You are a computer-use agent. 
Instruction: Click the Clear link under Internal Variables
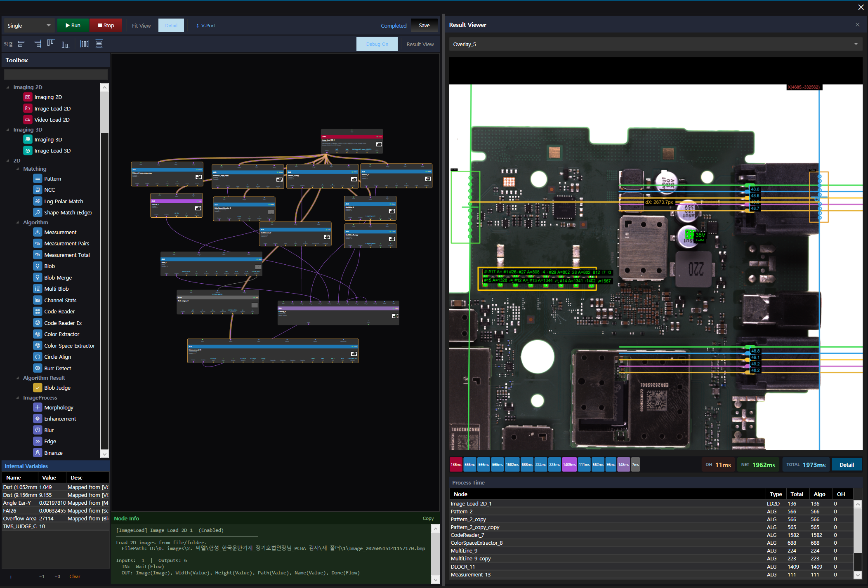75,576
